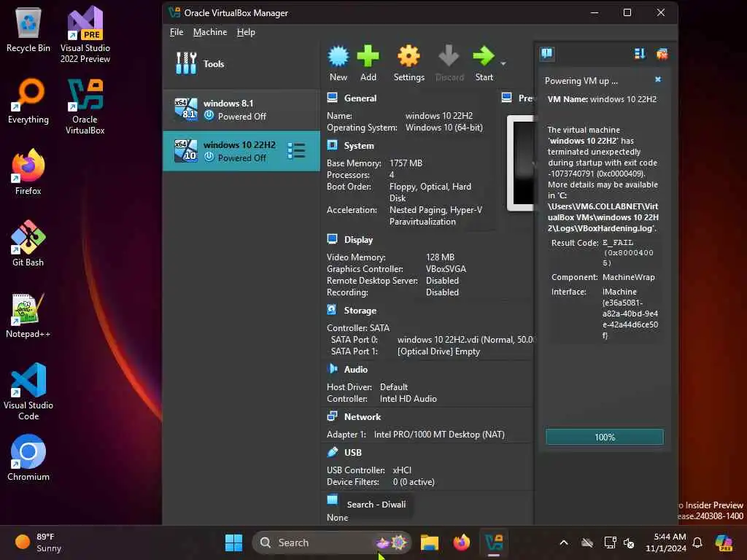Dismiss the Powering VM up notification

(658, 79)
